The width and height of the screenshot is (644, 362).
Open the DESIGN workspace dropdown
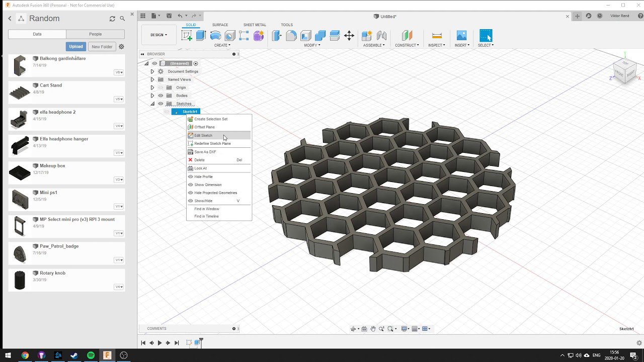158,35
